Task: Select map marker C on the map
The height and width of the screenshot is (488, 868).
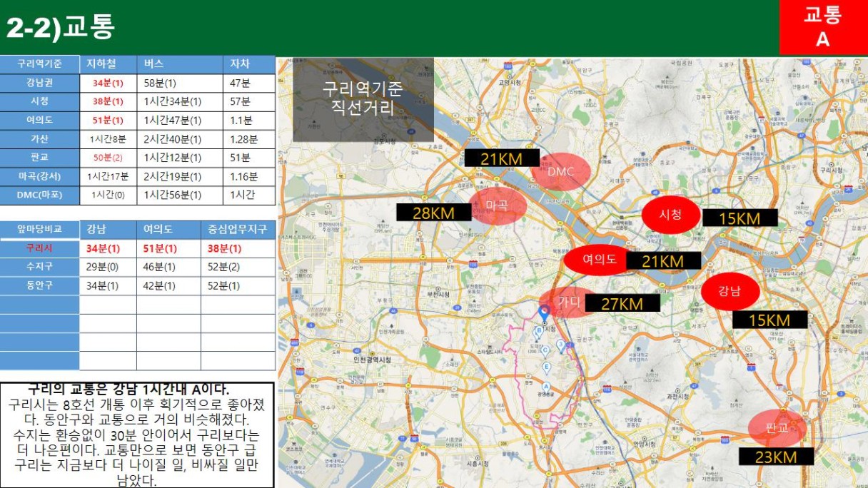Action: [x=545, y=350]
